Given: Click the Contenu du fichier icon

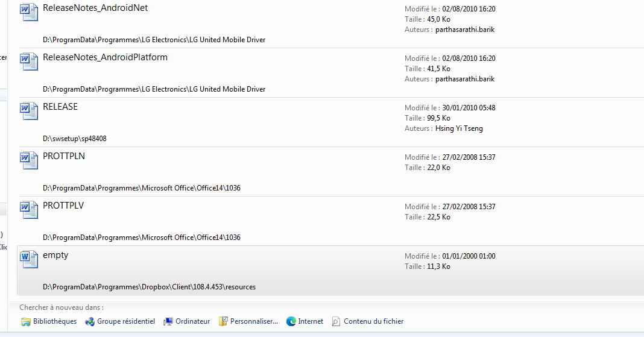Looking at the screenshot, I should [x=336, y=321].
